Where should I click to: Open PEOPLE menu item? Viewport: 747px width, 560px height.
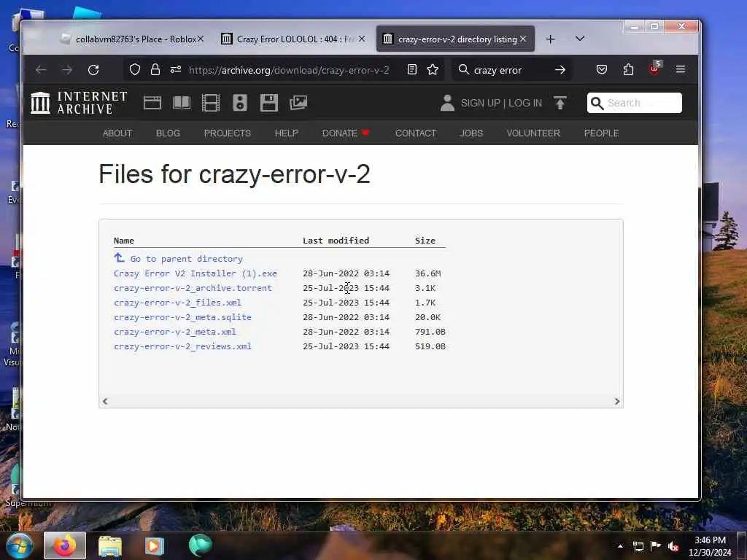coord(601,133)
